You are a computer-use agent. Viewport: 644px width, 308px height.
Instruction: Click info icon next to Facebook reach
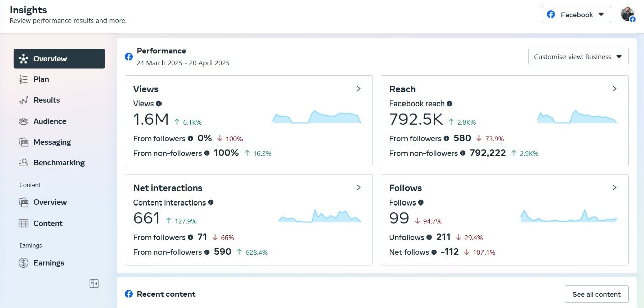pos(449,104)
